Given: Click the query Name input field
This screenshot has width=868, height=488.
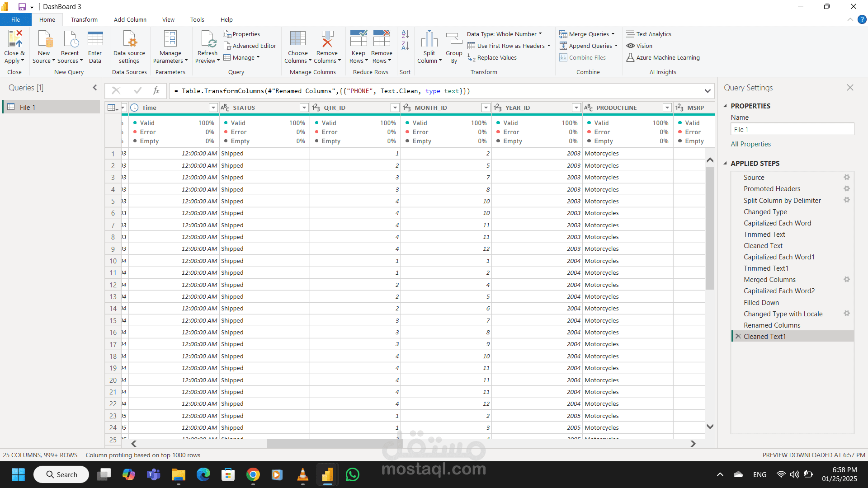Looking at the screenshot, I should 792,129.
